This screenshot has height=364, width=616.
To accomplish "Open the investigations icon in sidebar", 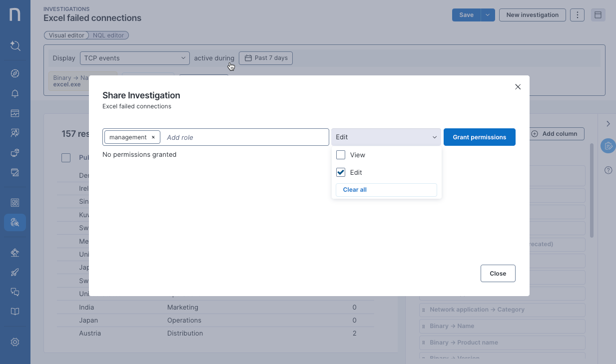I will point(15,222).
